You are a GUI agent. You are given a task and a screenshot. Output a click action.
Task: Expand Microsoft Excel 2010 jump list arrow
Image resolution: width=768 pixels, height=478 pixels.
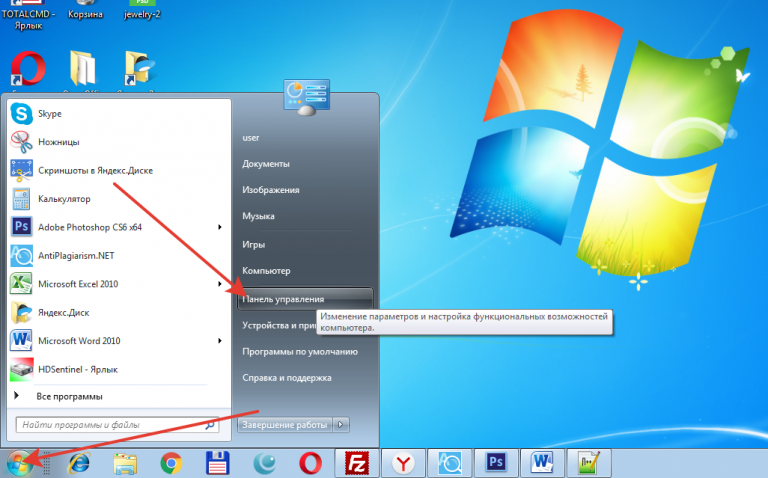220,284
